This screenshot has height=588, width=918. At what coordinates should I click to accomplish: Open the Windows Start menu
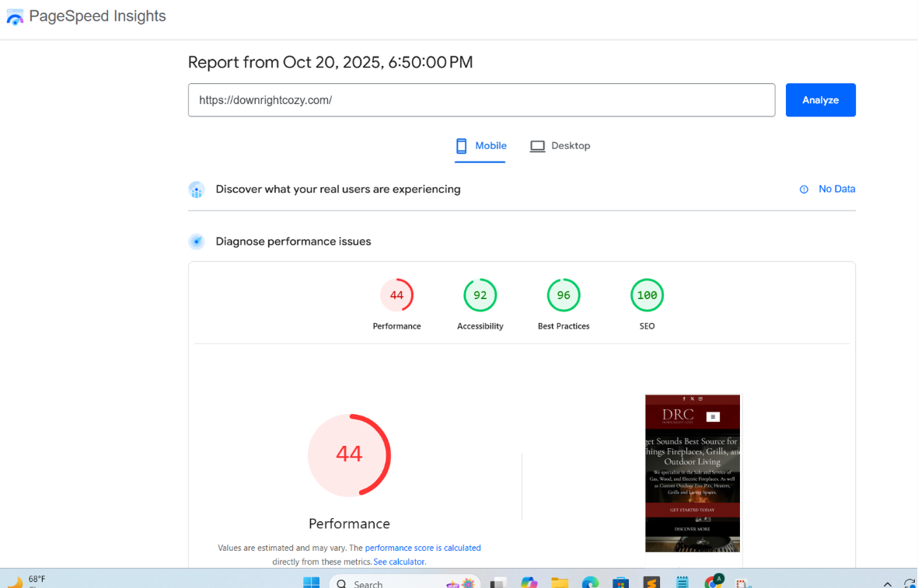(x=312, y=583)
